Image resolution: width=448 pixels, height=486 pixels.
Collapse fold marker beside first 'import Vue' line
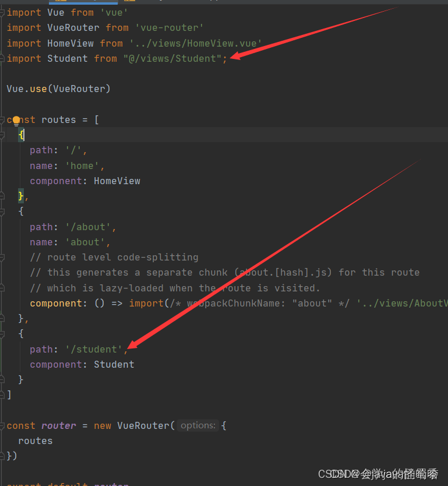pyautogui.click(x=2, y=12)
